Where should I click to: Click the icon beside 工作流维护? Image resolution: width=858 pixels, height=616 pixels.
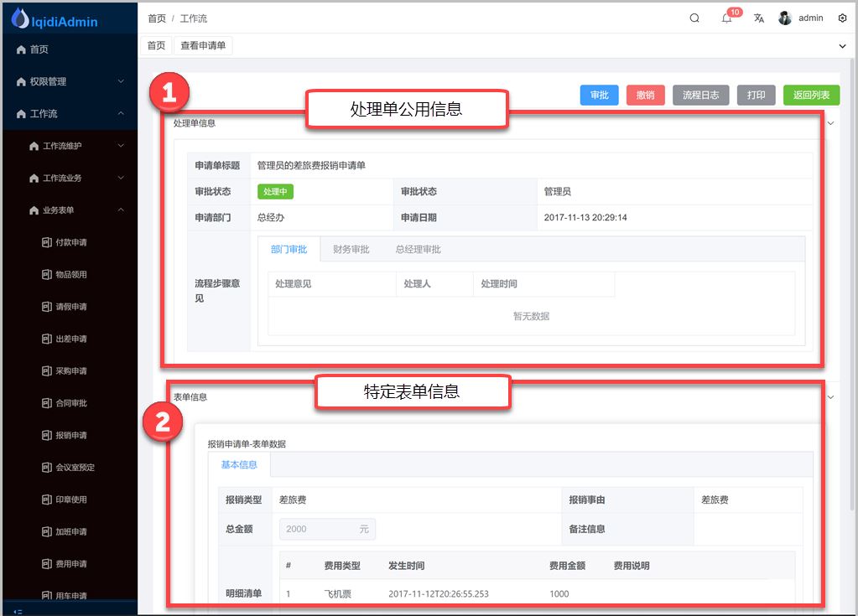(x=34, y=146)
